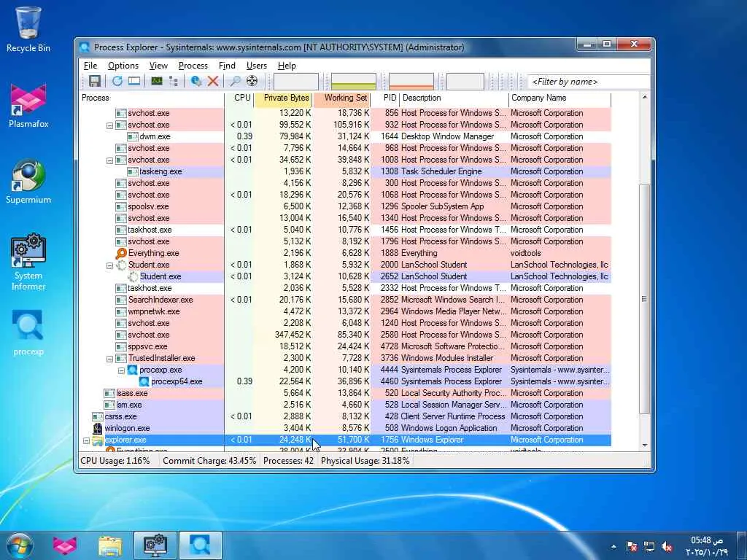Open the Options menu
The height and width of the screenshot is (560, 747).
pos(123,66)
